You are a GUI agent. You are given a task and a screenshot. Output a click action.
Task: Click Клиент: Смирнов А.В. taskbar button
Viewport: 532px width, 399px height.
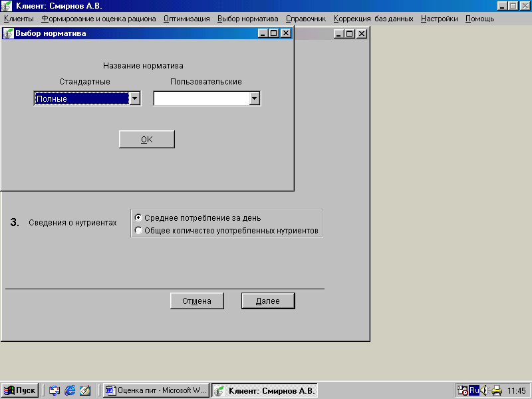265,390
